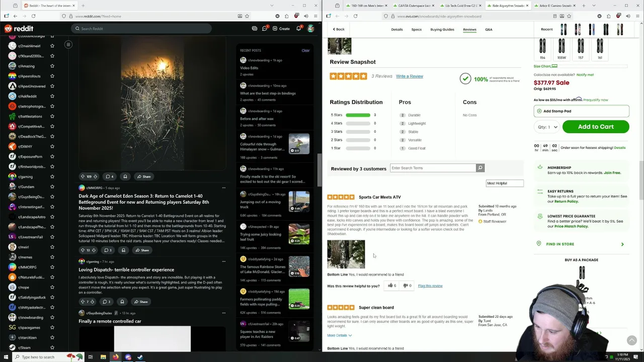Clear the Recent Posts list

click(305, 50)
